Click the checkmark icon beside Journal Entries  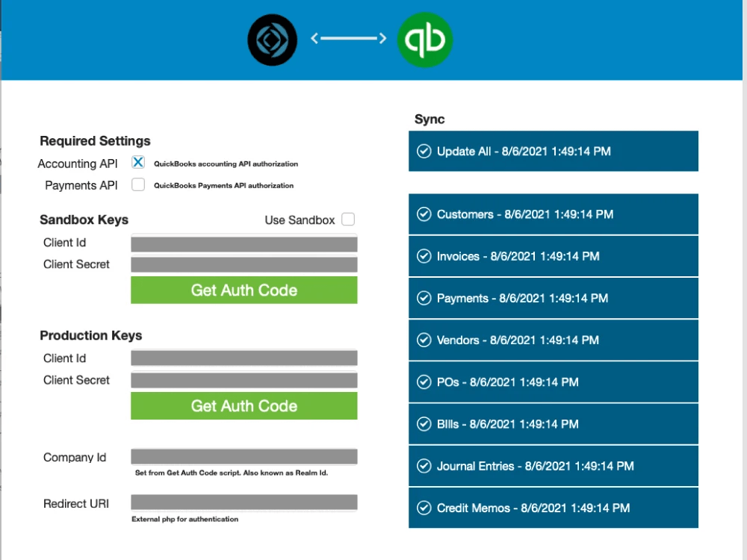click(424, 465)
